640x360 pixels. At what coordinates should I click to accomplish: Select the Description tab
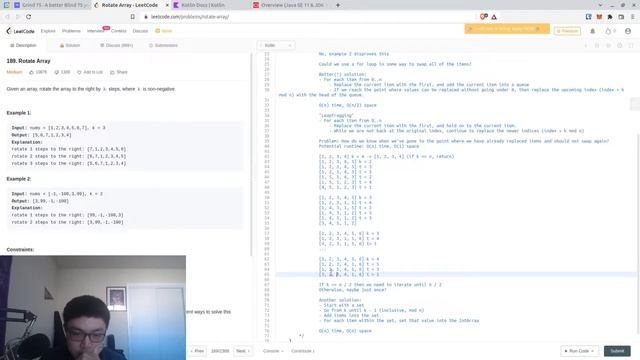click(23, 45)
